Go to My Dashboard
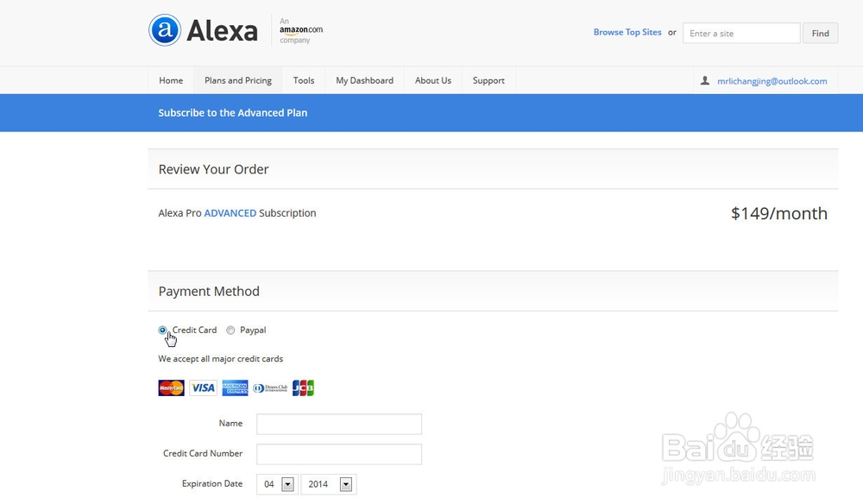The height and width of the screenshot is (504, 863). click(364, 80)
